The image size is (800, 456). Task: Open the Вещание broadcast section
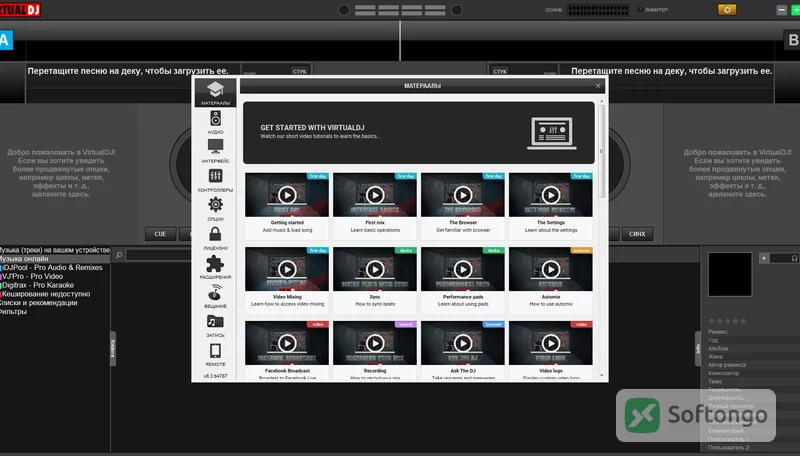pyautogui.click(x=215, y=296)
